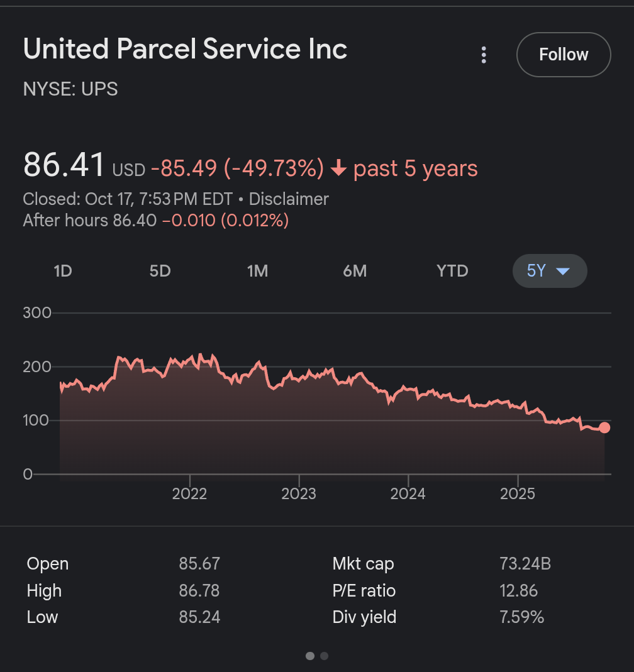The height and width of the screenshot is (672, 634).
Task: Click the NYSE: UPS ticker text
Action: [70, 89]
